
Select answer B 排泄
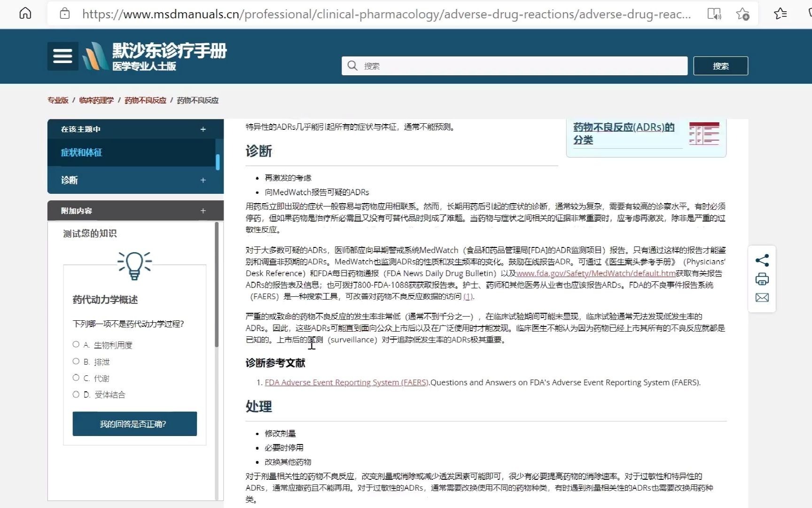[x=76, y=361]
